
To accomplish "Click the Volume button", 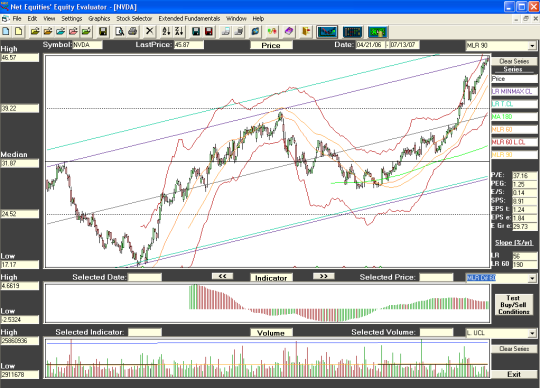I will (x=271, y=333).
